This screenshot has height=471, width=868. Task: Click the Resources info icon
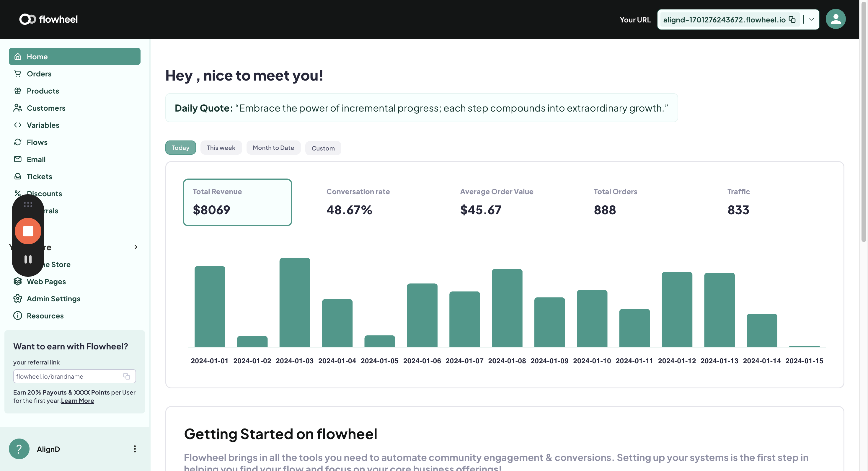coord(18,316)
